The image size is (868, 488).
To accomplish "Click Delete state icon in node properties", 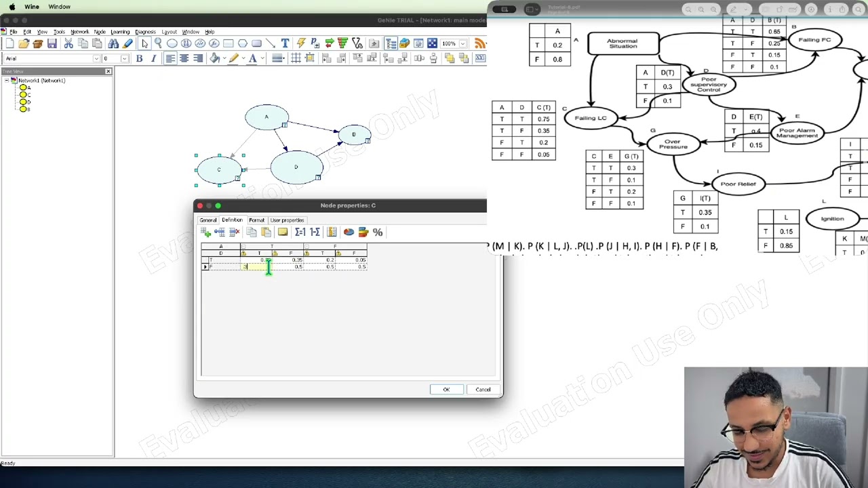I will point(235,232).
